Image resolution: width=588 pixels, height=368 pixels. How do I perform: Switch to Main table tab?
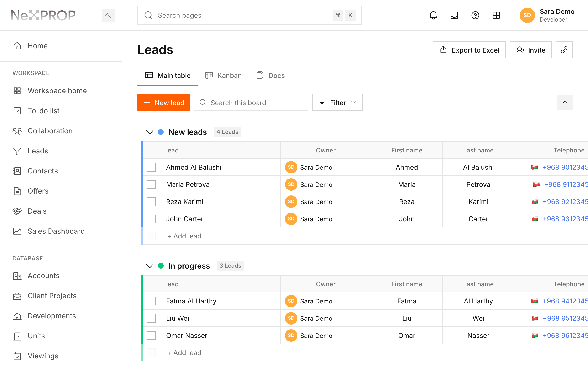[x=168, y=76]
